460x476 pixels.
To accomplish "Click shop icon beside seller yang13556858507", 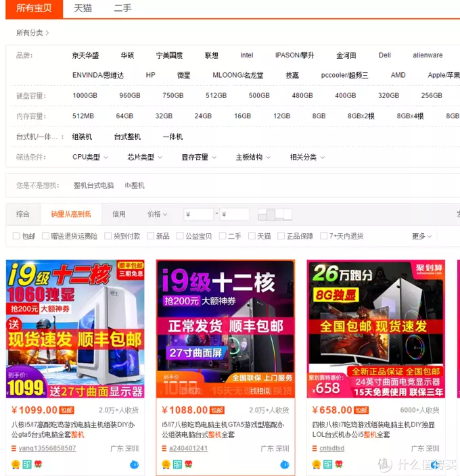I will (14, 448).
